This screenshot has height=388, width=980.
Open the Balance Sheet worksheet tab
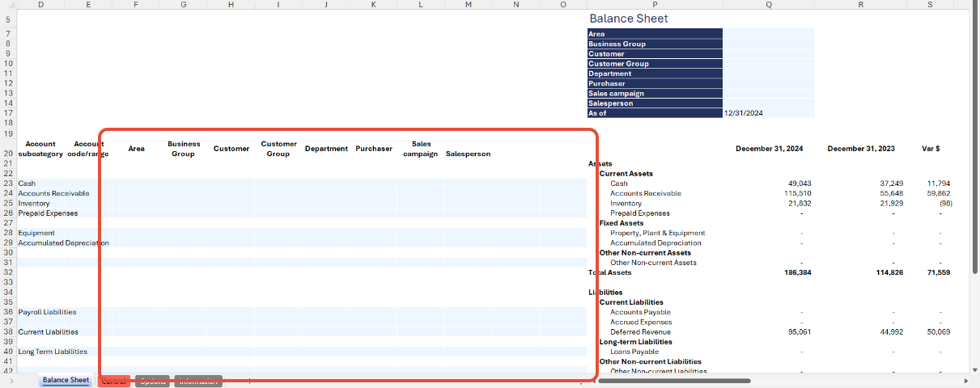(x=66, y=381)
